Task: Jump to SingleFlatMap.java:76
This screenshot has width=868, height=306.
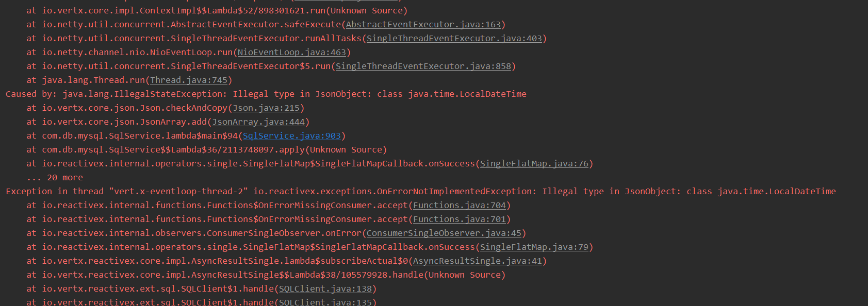Action: click(x=534, y=163)
